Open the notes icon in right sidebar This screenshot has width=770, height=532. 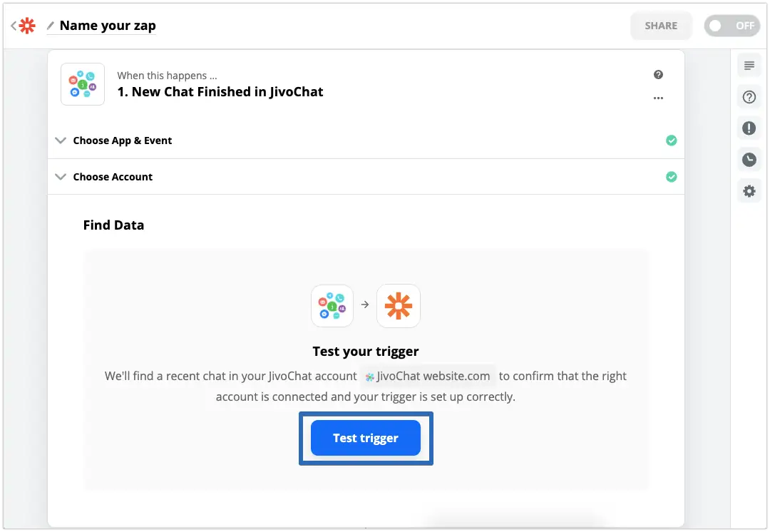[x=749, y=66]
